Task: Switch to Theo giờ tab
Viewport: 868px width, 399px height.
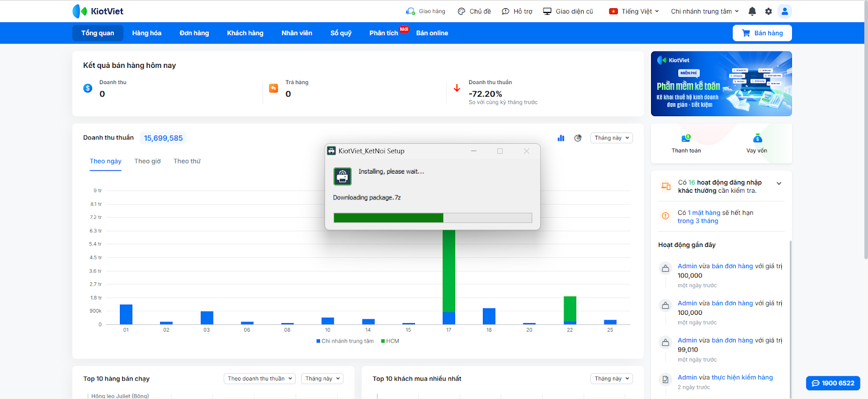Action: pyautogui.click(x=148, y=161)
